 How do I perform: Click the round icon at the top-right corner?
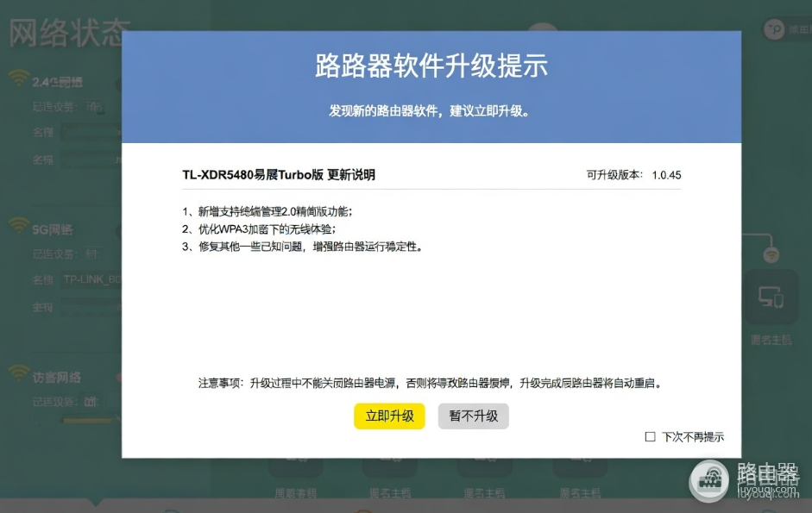click(774, 29)
